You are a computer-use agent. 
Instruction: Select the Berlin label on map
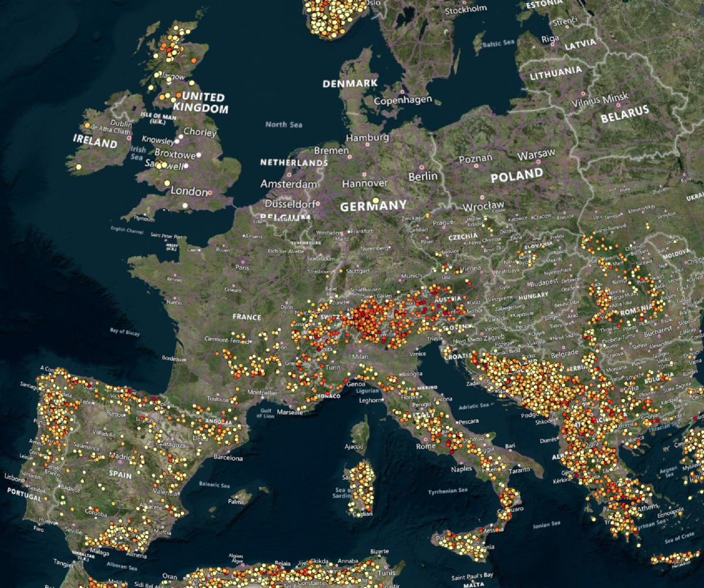423,176
